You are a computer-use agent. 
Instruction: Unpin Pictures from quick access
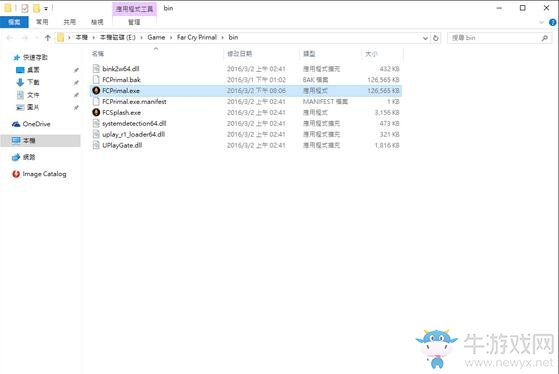click(x=76, y=107)
